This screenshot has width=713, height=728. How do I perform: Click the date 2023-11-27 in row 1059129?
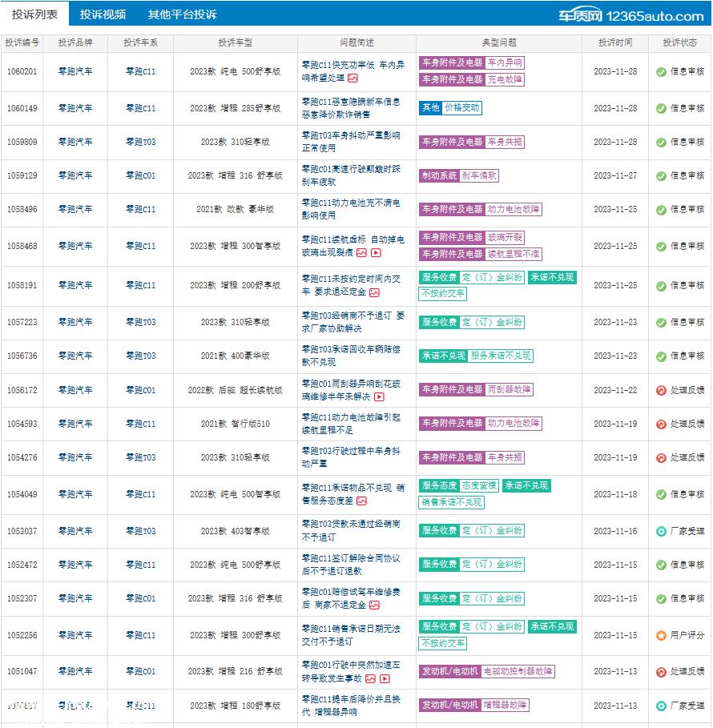coord(615,175)
